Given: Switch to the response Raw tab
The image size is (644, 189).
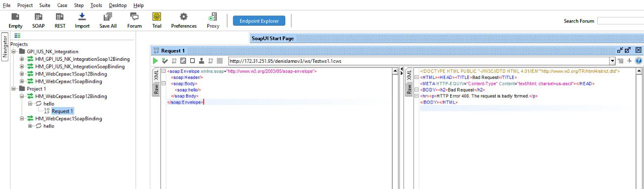Looking at the screenshot, I should point(409,89).
